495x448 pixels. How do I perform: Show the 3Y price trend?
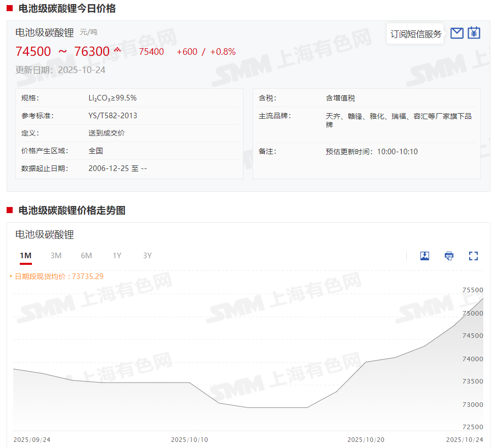pyautogui.click(x=147, y=256)
